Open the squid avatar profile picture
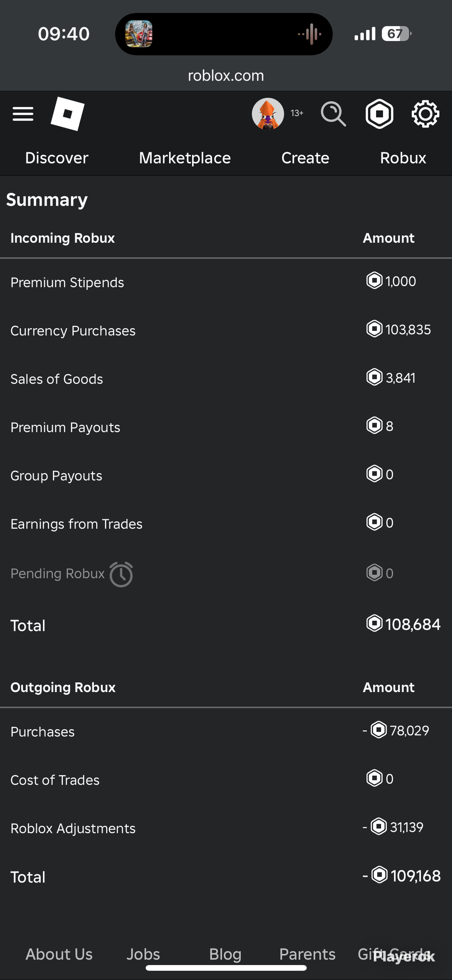The height and width of the screenshot is (980, 452). 268,114
